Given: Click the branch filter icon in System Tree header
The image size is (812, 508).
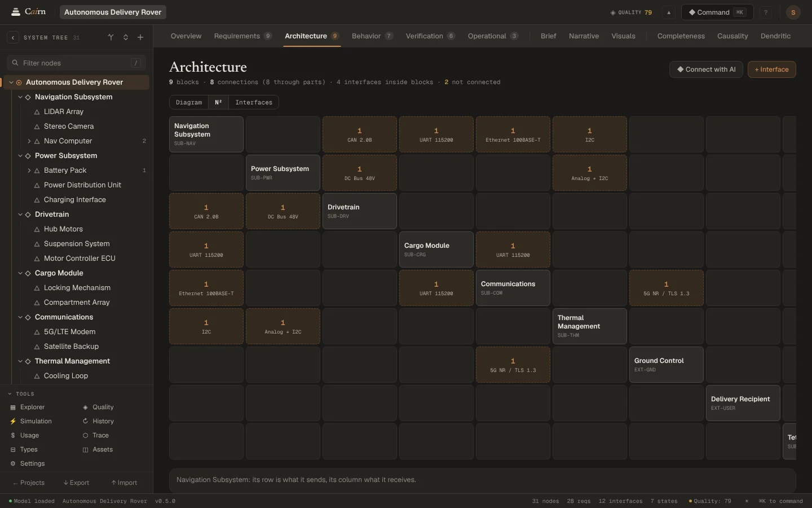Looking at the screenshot, I should (111, 38).
